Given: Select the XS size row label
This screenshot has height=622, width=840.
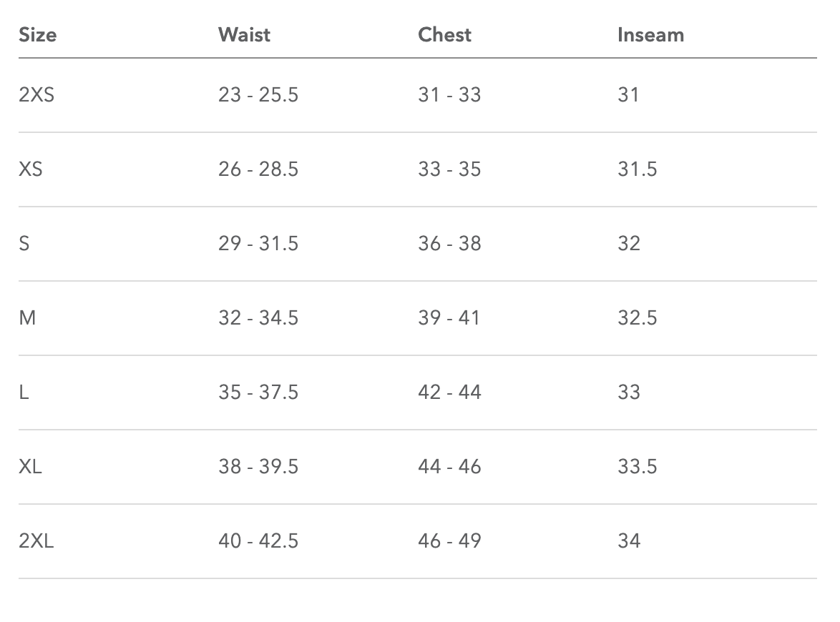Looking at the screenshot, I should coord(31,169).
